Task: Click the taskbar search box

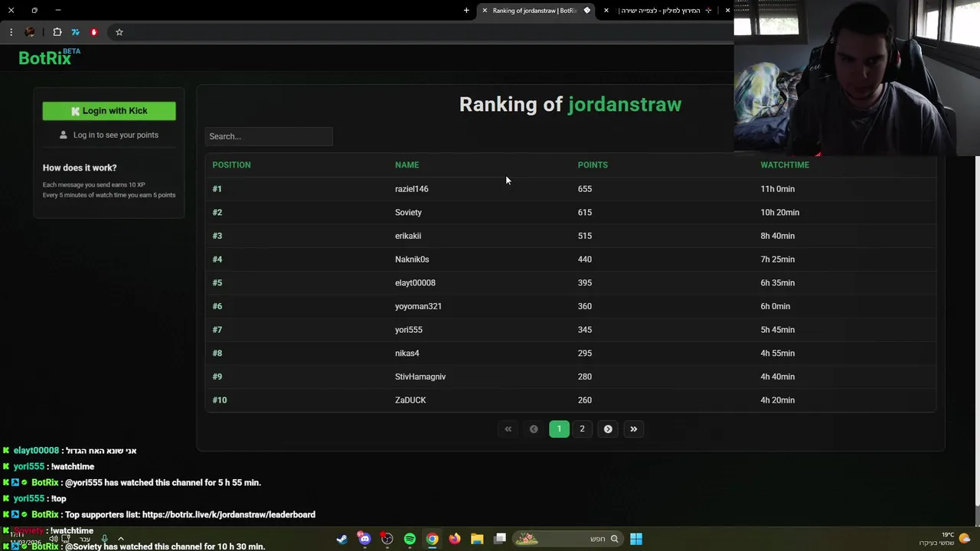Action: point(567,539)
